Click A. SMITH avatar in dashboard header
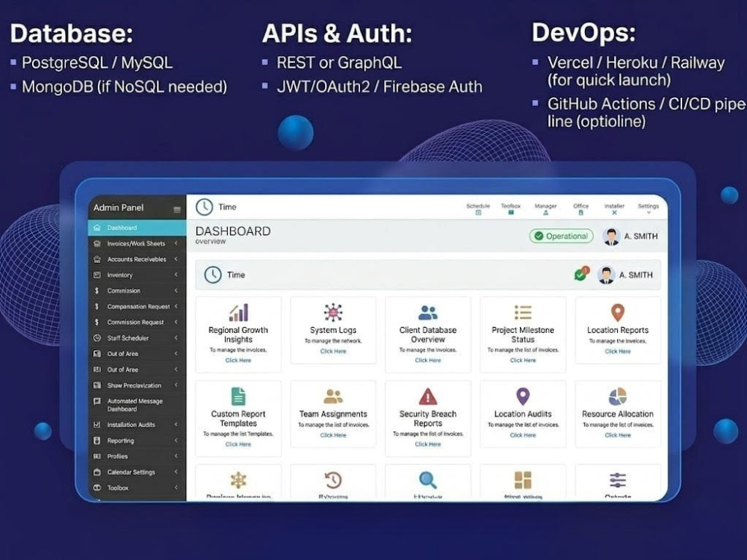 click(x=611, y=236)
